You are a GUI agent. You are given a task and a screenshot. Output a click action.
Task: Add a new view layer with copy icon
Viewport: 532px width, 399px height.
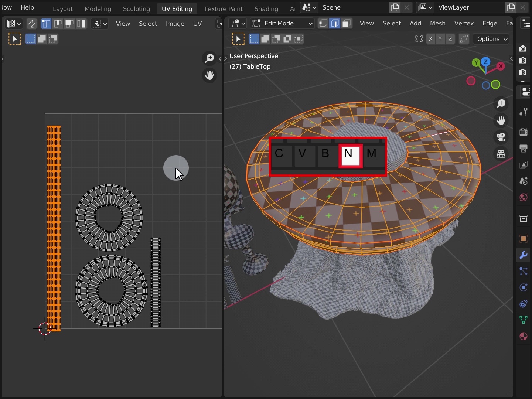511,7
